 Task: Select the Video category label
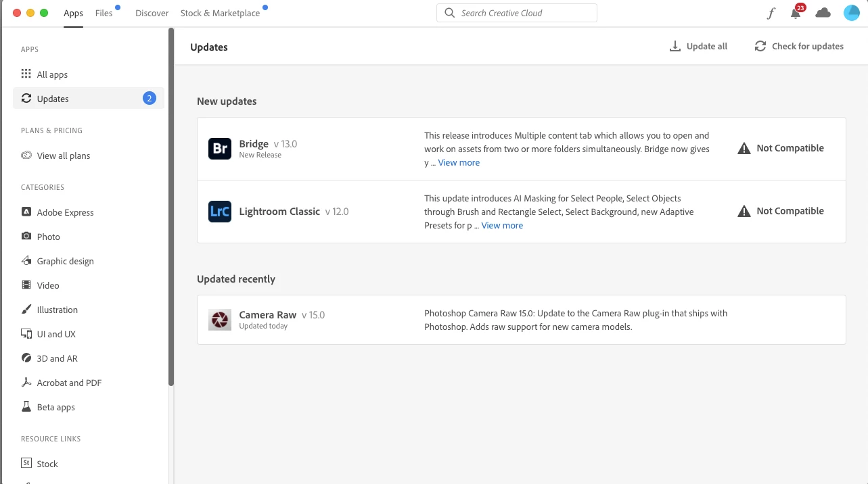[48, 285]
